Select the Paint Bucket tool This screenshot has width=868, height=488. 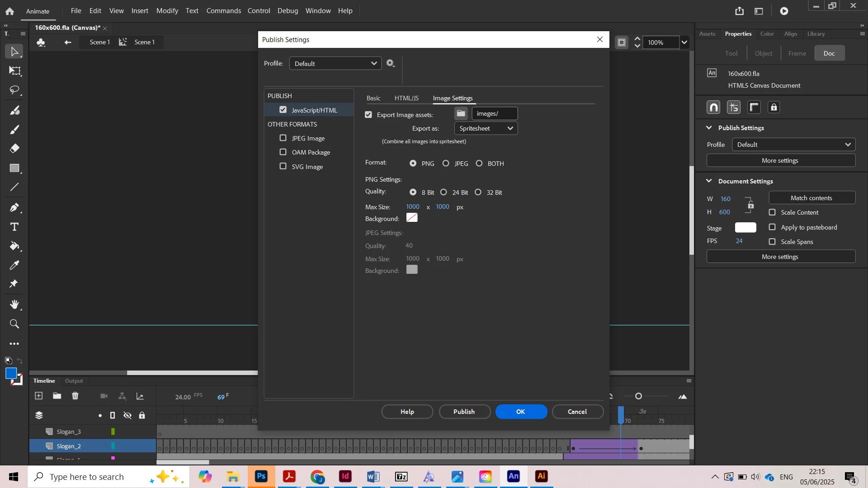click(x=14, y=246)
